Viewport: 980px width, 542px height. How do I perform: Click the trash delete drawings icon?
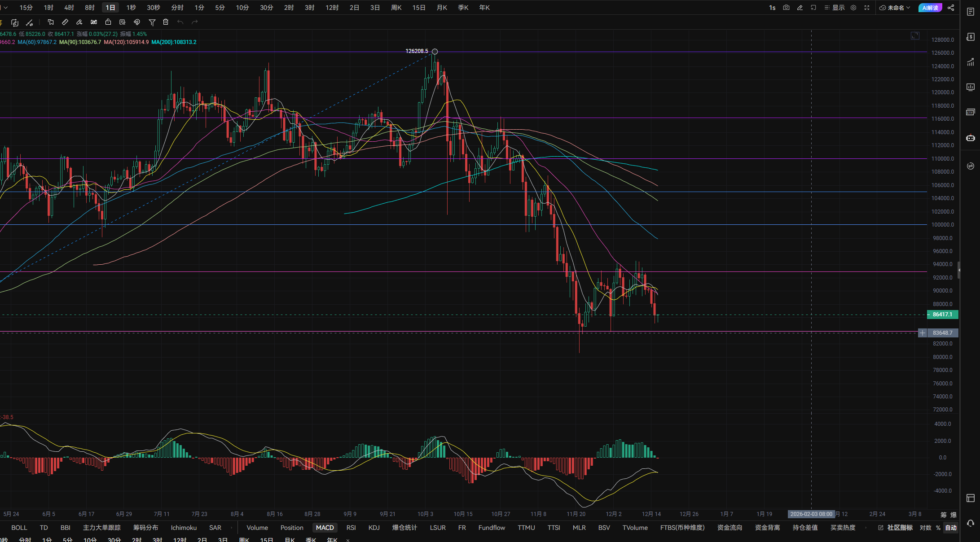[166, 22]
